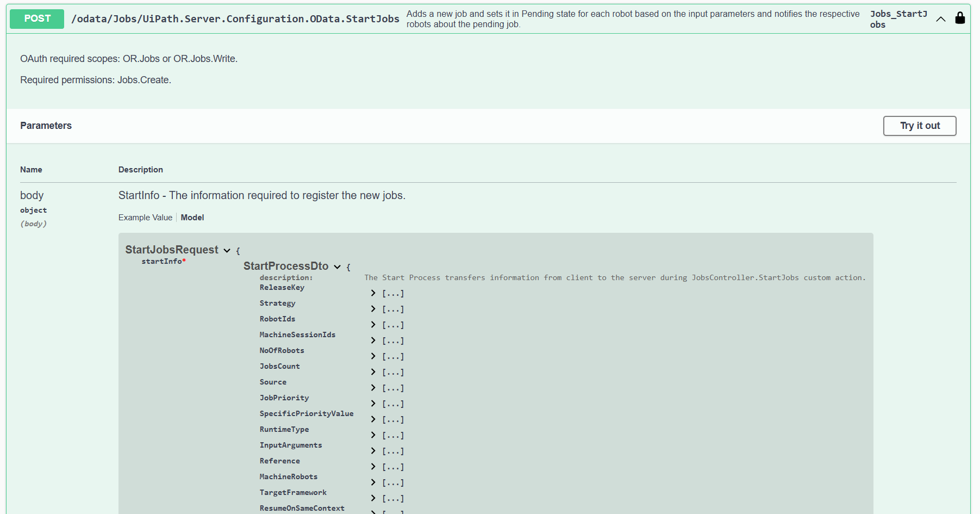Click the RuntimeType property name
The height and width of the screenshot is (514, 980).
point(284,430)
